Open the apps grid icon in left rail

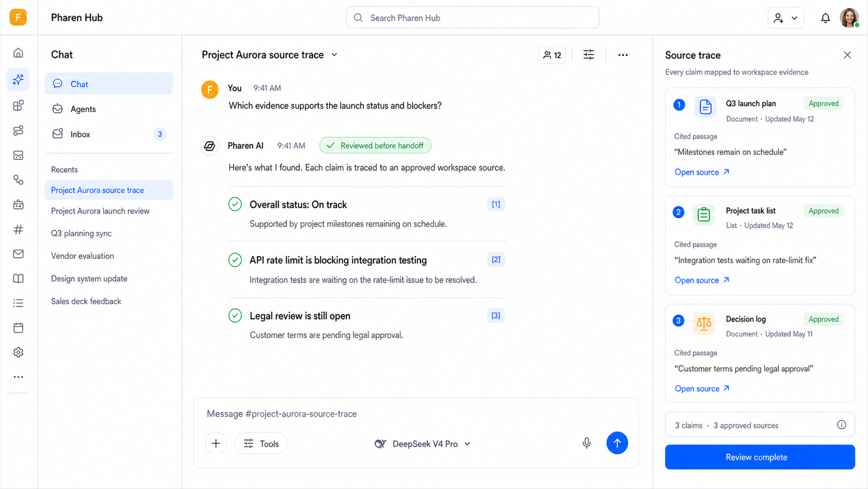pos(18,105)
